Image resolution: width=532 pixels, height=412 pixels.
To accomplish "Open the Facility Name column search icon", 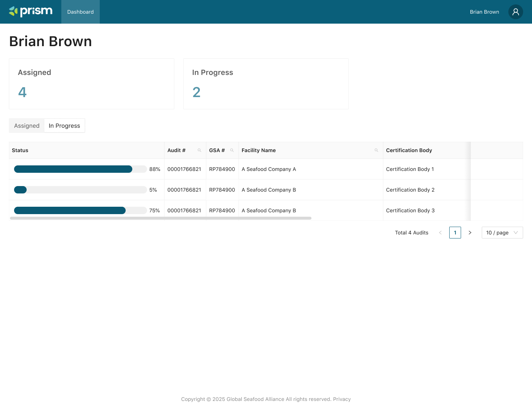I will click(376, 150).
